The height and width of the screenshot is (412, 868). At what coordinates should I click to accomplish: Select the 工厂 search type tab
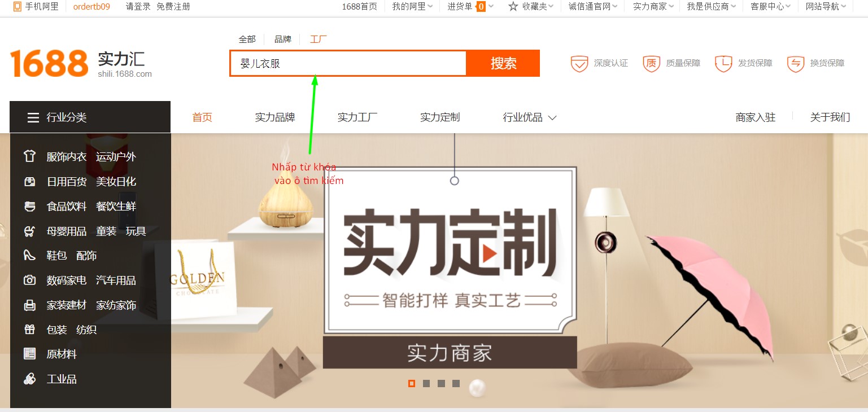(x=319, y=39)
